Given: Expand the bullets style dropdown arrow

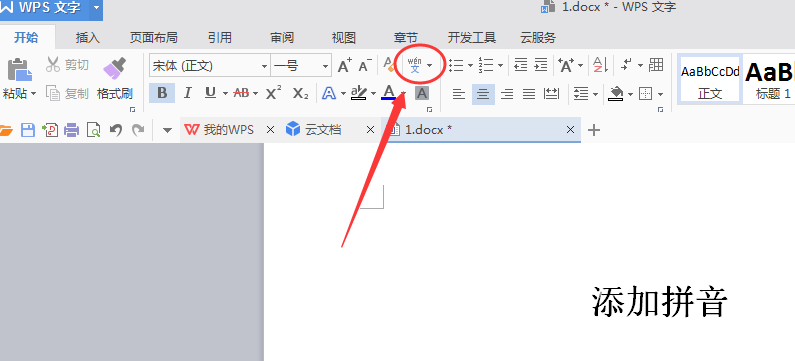Looking at the screenshot, I should tap(470, 66).
